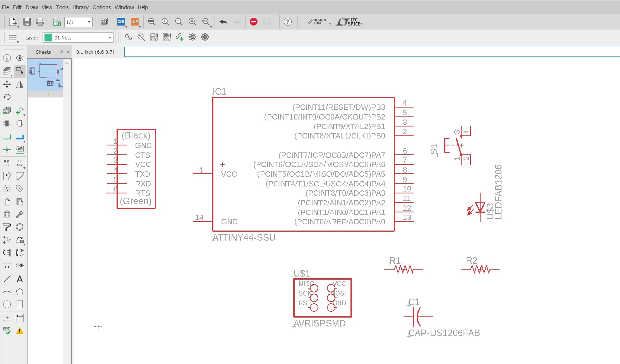Select the Net drawing tool
The image size is (620, 364).
coord(7,137)
